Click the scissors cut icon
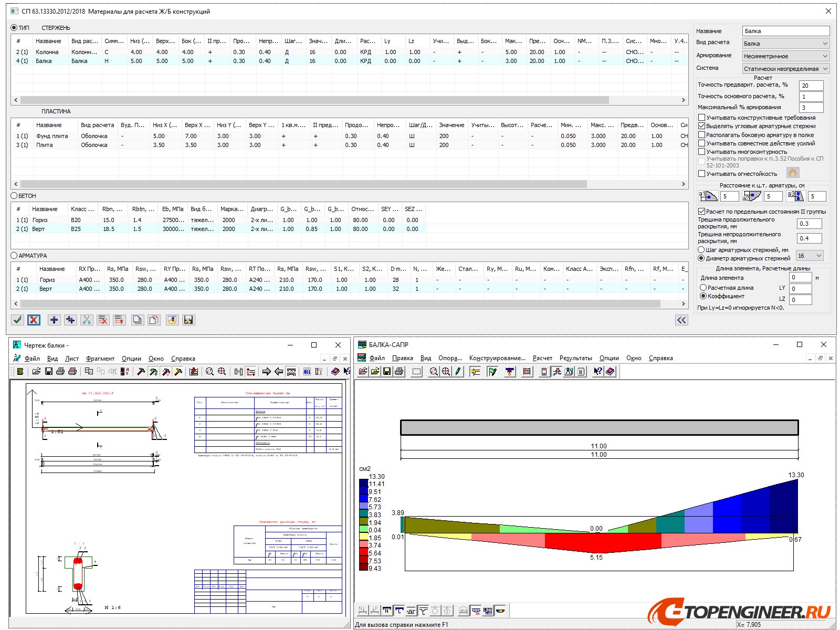This screenshot has height=630, width=840. click(87, 320)
